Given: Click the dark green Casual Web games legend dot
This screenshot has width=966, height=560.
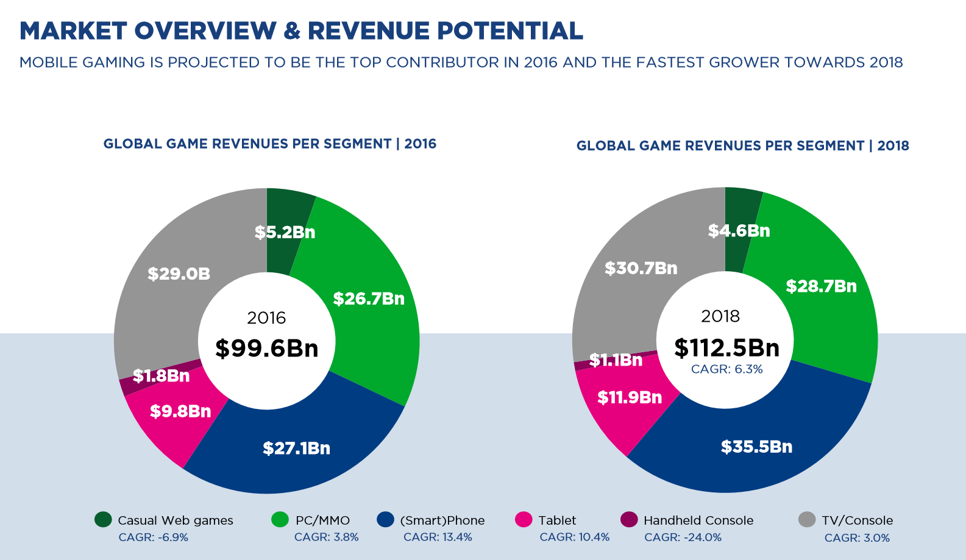Looking at the screenshot, I should coord(103,520).
